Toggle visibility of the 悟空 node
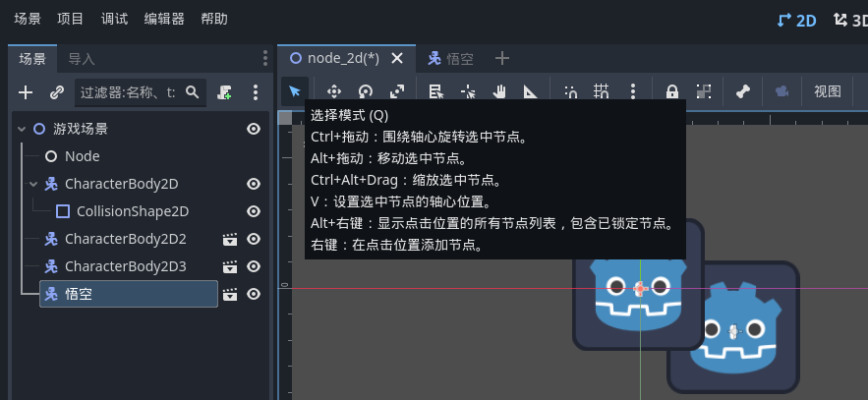Viewport: 868px width, 400px height. click(x=254, y=294)
